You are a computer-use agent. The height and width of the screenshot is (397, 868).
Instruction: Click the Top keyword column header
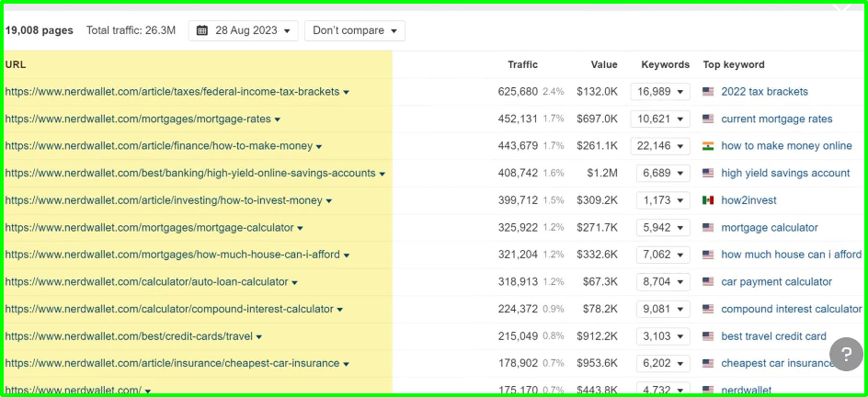point(734,64)
